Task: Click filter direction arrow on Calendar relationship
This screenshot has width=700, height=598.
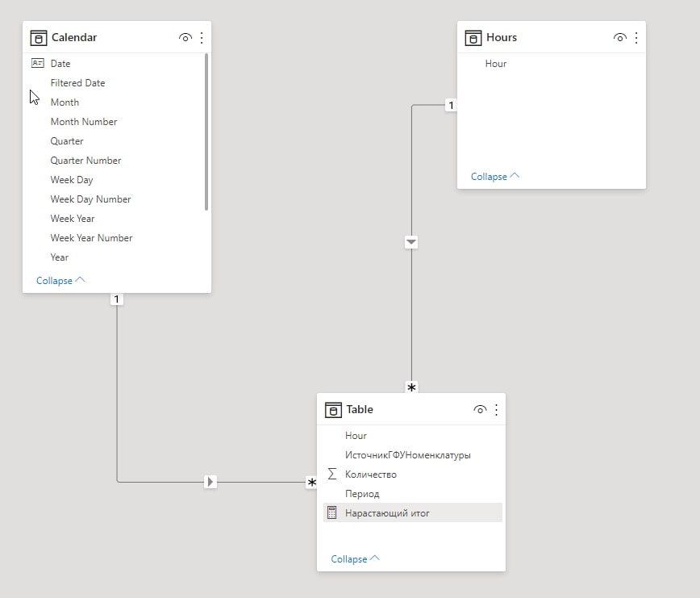Action: [x=210, y=482]
